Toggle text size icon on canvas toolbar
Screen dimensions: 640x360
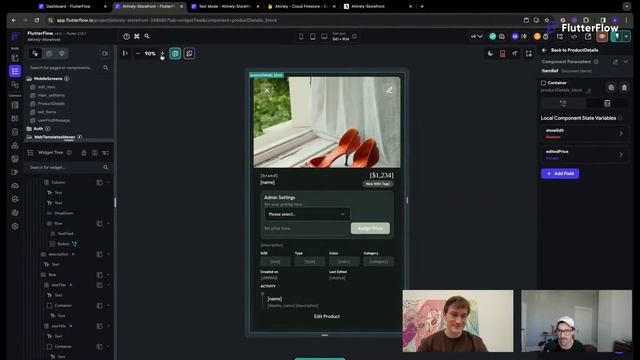(x=516, y=53)
